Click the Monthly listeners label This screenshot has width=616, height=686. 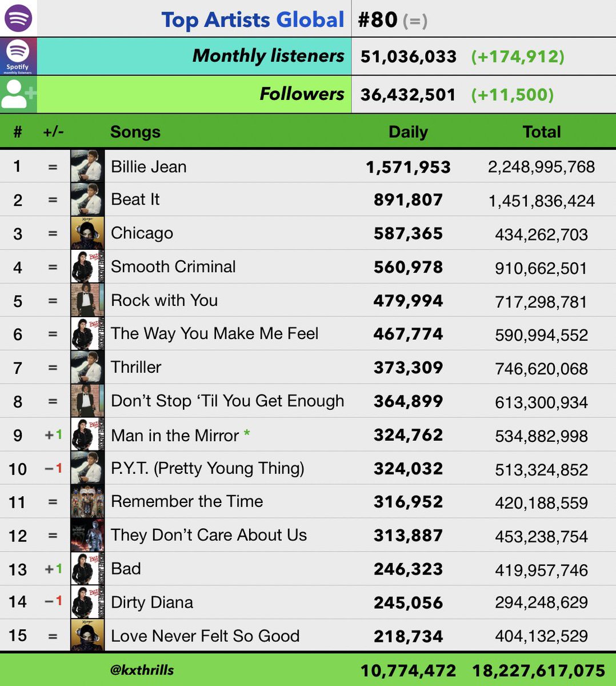click(269, 55)
